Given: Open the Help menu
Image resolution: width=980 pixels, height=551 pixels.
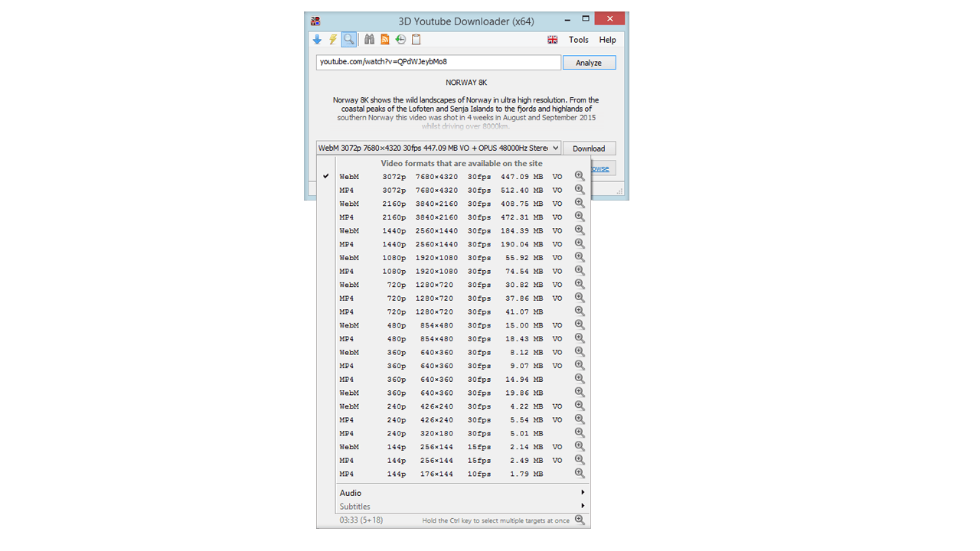Looking at the screenshot, I should 607,39.
